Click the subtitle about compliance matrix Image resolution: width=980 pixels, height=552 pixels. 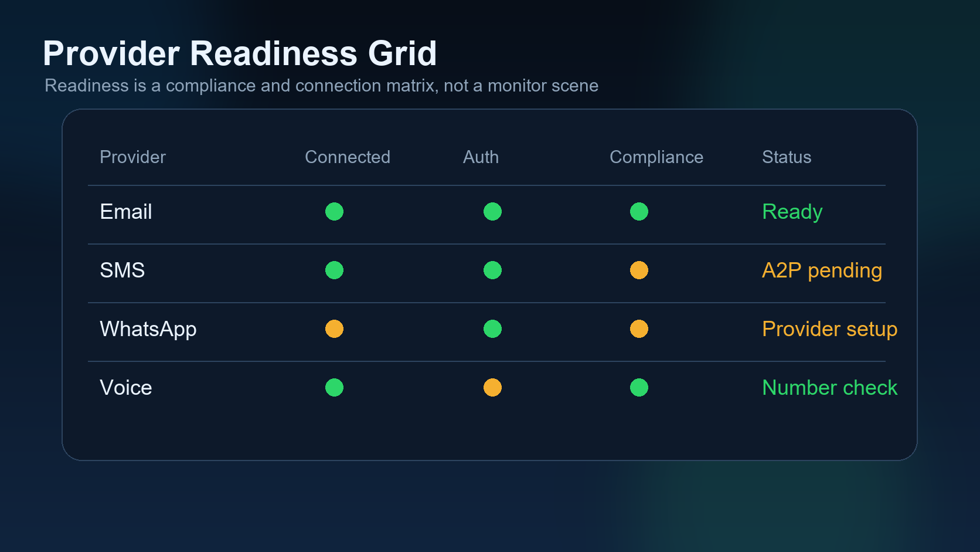[x=321, y=86]
